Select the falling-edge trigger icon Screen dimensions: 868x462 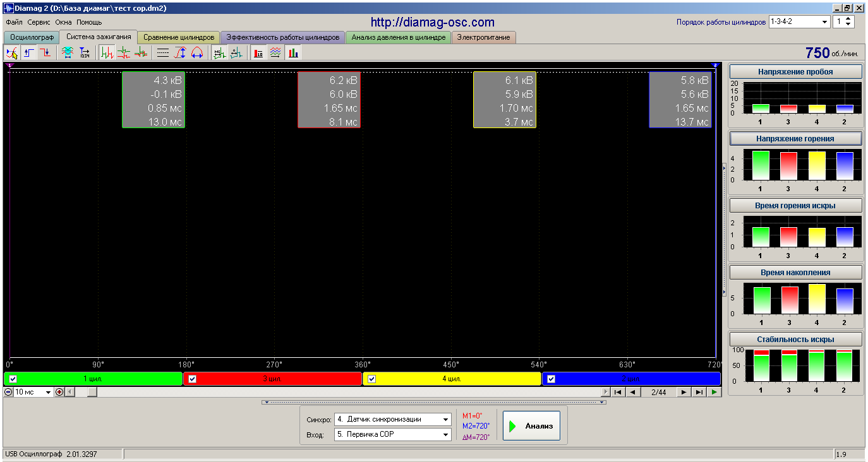pos(45,53)
